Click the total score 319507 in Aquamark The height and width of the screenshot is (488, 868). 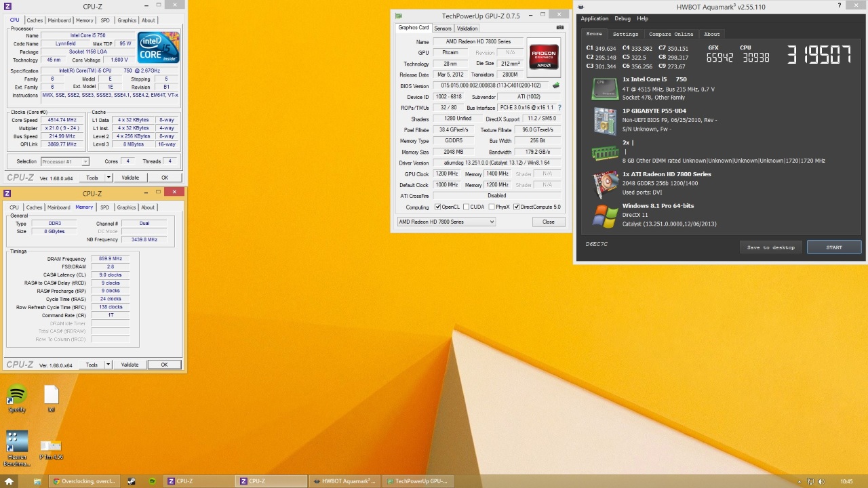click(x=819, y=55)
